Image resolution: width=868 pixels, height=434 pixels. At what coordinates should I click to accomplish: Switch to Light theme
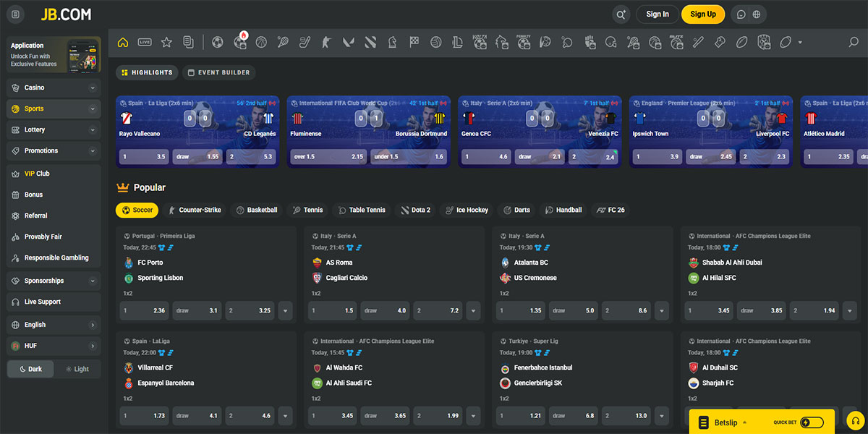(77, 369)
